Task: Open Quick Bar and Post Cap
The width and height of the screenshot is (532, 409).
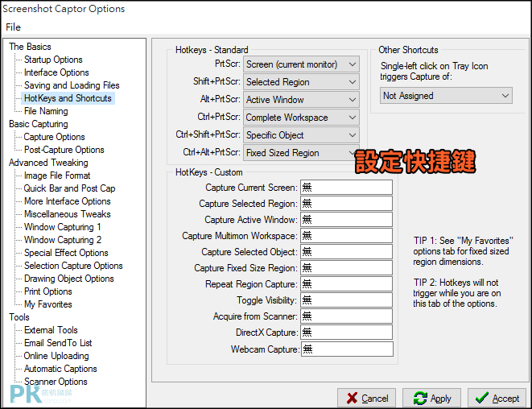Action: [69, 188]
